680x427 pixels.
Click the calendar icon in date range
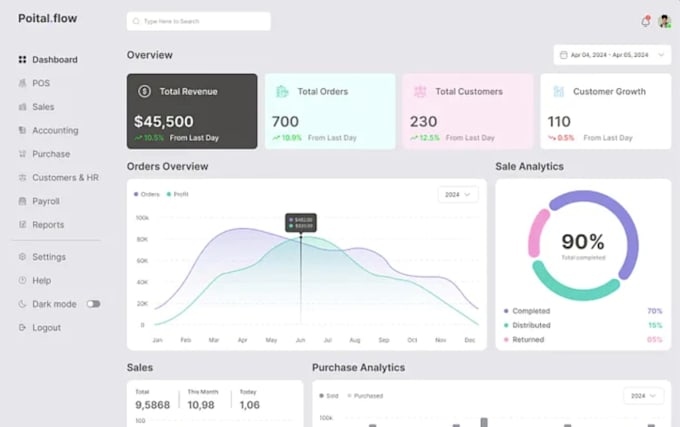point(563,55)
